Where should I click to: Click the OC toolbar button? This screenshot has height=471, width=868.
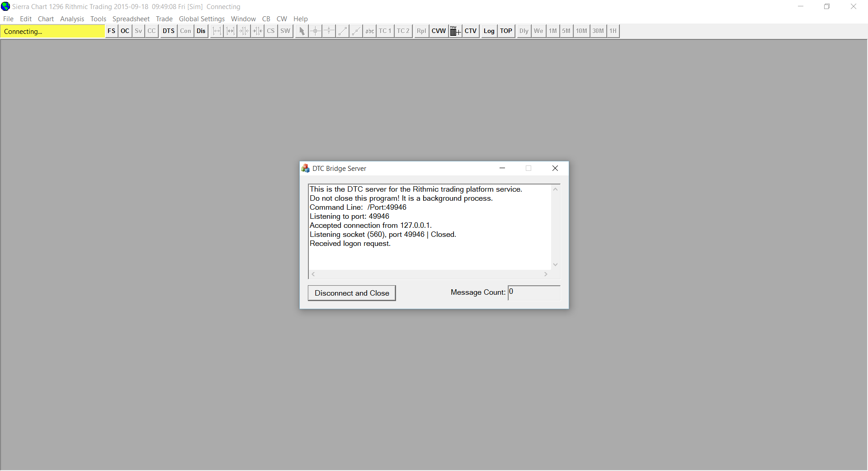pos(125,31)
